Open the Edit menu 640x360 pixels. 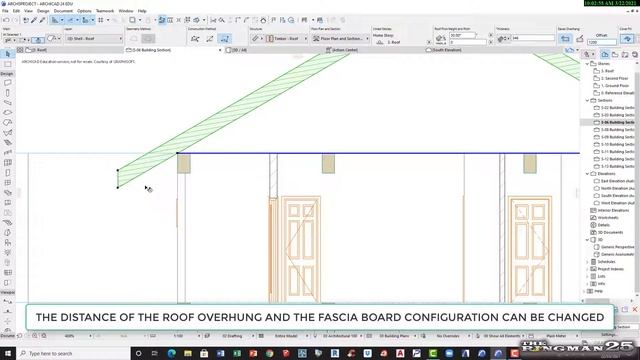pyautogui.click(x=16, y=11)
